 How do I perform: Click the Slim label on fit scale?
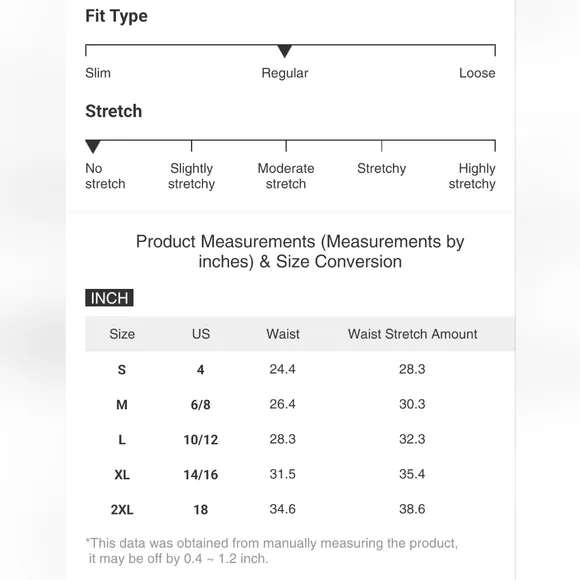pyautogui.click(x=98, y=73)
